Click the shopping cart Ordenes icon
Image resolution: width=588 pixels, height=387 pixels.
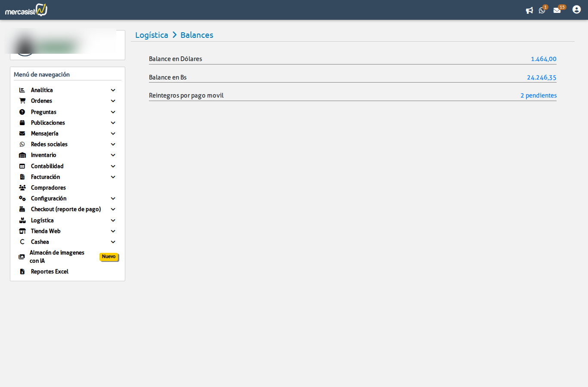point(22,101)
